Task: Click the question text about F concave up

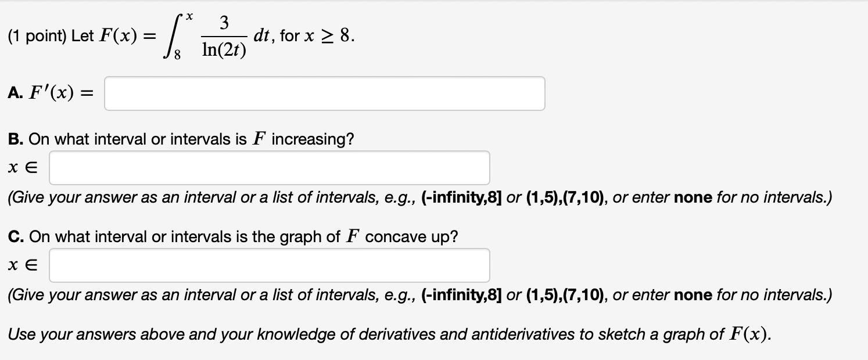Action: click(x=232, y=236)
